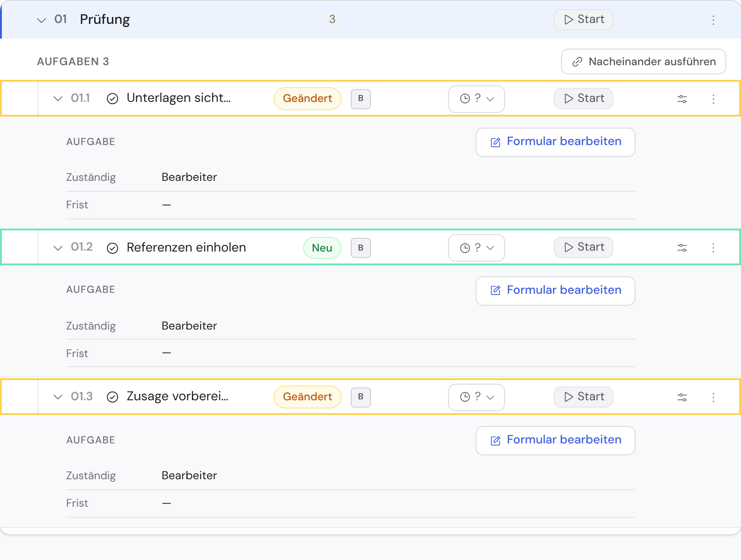Start the Prüfung phase

coord(584,20)
